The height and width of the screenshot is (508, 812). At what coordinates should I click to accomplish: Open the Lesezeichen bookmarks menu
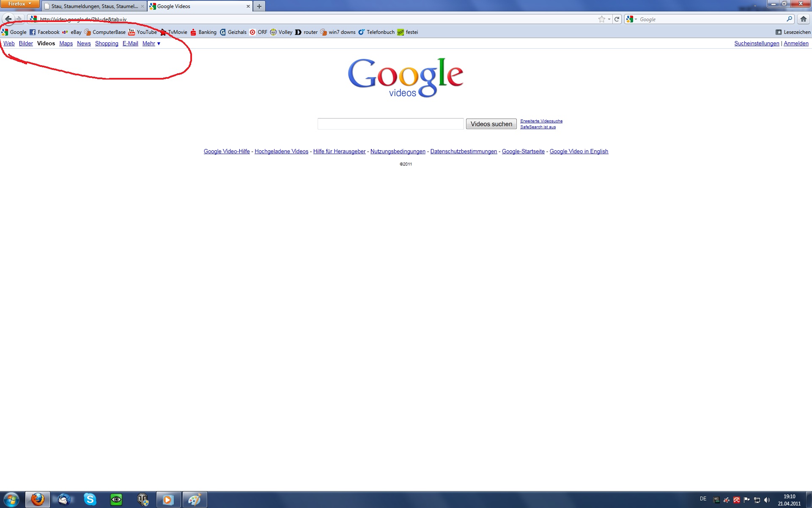pyautogui.click(x=793, y=32)
